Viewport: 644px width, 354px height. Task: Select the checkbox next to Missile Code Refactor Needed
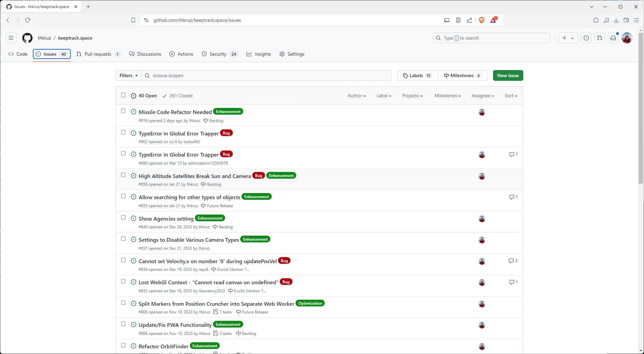click(x=123, y=111)
